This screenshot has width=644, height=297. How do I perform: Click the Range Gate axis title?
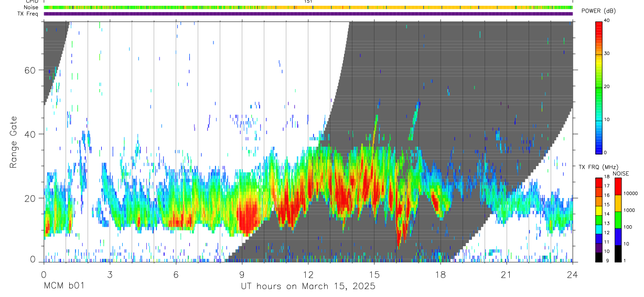click(x=14, y=142)
